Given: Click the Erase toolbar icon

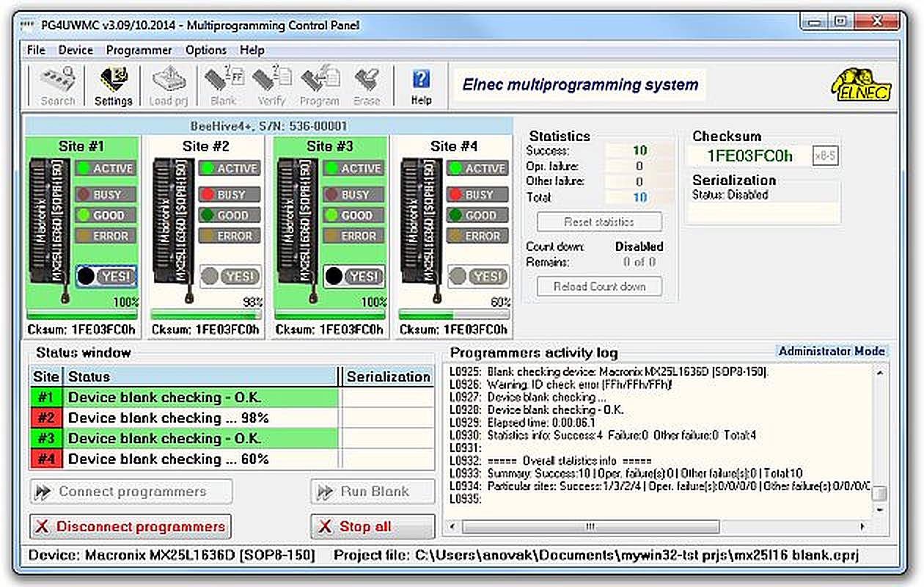Looking at the screenshot, I should (x=367, y=86).
